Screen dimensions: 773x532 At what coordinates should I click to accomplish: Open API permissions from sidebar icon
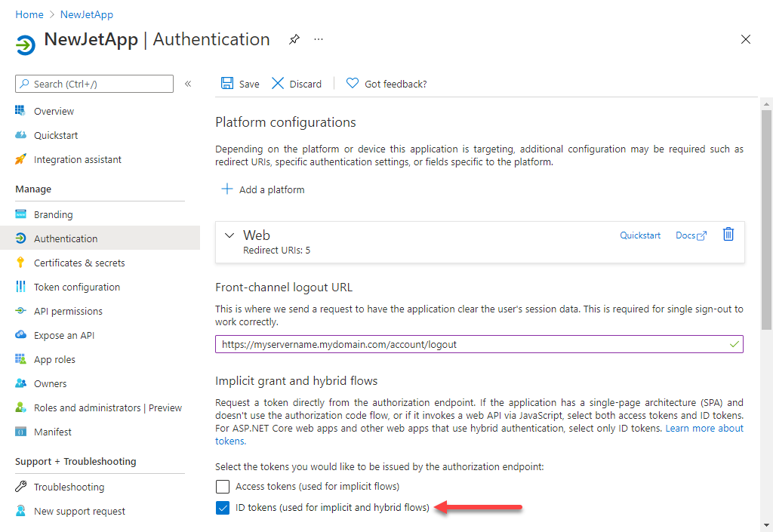tap(20, 311)
